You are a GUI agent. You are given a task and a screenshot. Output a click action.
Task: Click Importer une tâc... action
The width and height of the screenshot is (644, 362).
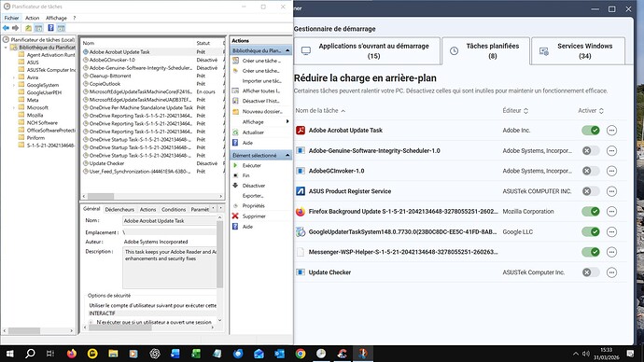[261, 81]
